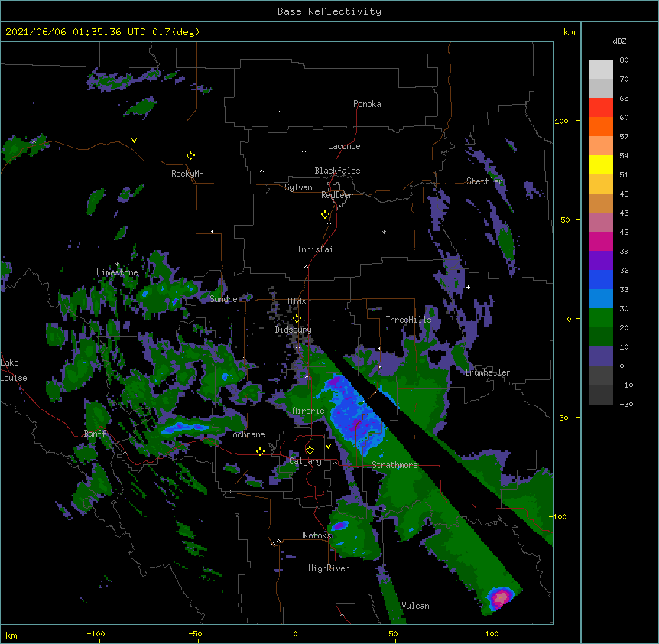Click the Blackfalds city label
The width and height of the screenshot is (659, 644).
click(337, 171)
